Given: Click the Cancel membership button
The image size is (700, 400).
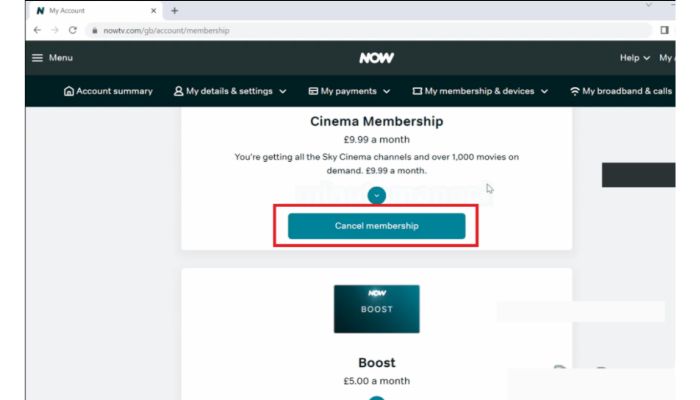Looking at the screenshot, I should 376,226.
